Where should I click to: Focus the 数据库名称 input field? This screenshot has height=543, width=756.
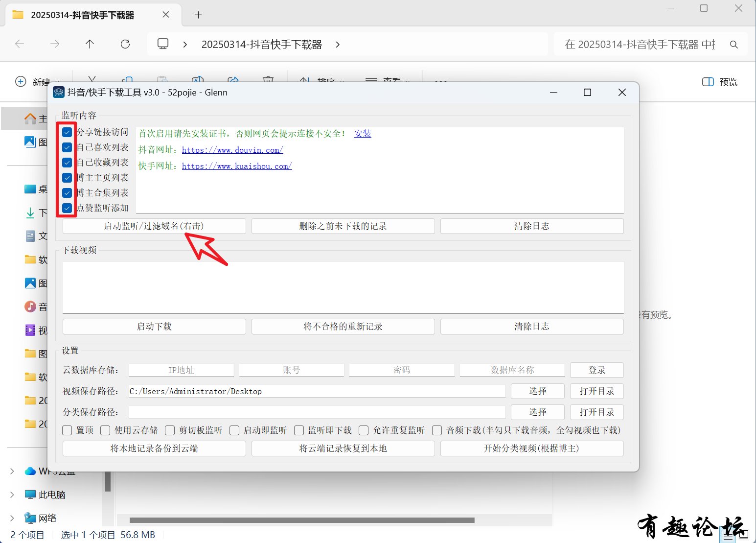pyautogui.click(x=512, y=370)
